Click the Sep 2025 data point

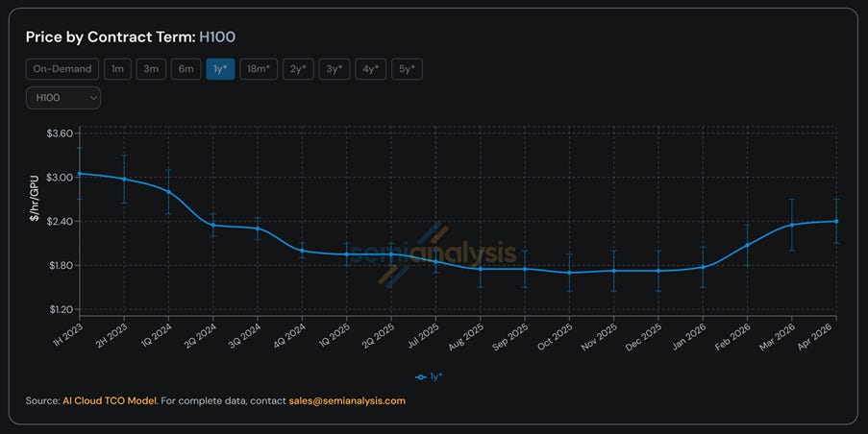click(525, 269)
